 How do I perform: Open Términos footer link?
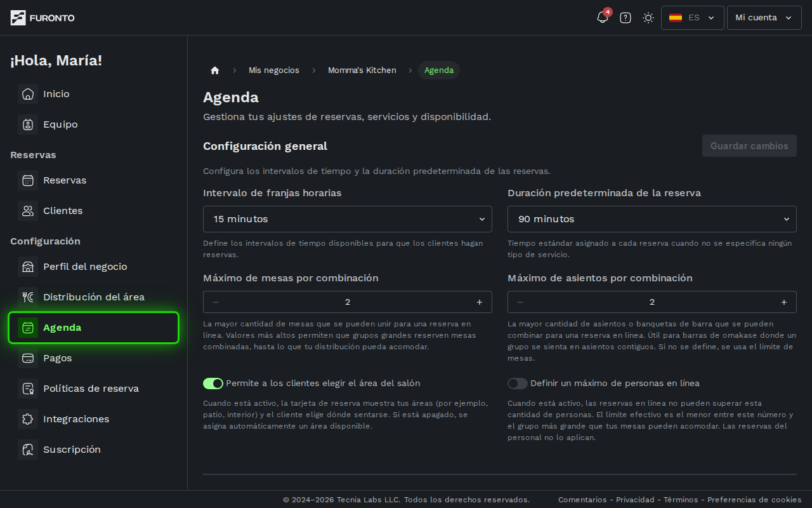tap(680, 500)
